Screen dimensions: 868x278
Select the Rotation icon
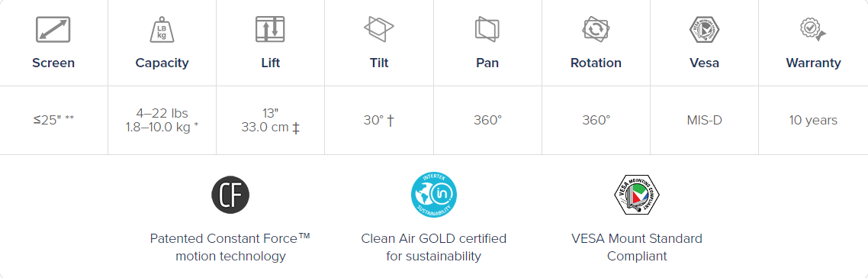coord(596,29)
